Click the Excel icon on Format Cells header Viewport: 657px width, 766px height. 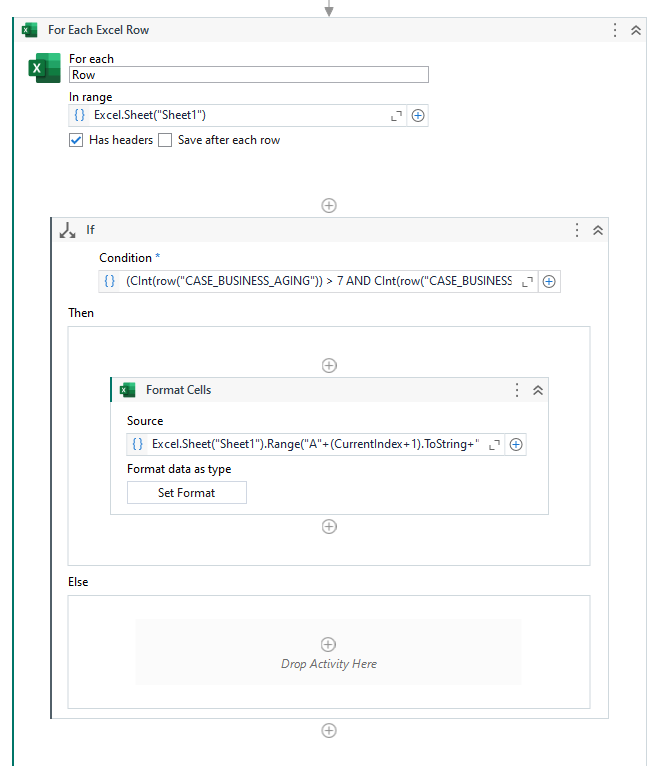127,390
